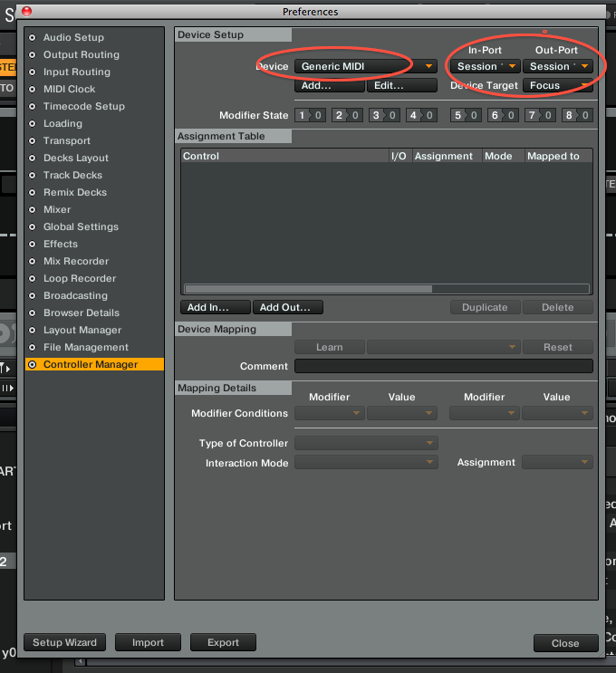
Task: Expand the In-Port Session dropdown
Action: coord(485,67)
